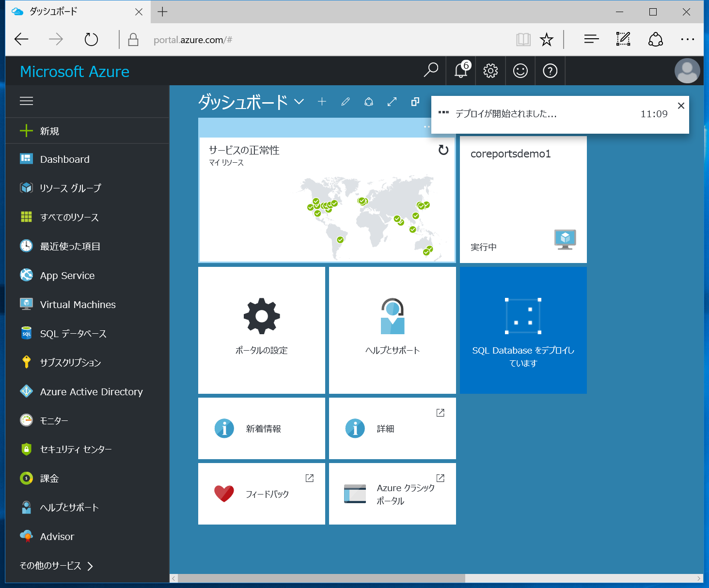Open the ヘルプとサポート tile
The image size is (709, 588).
click(393, 330)
